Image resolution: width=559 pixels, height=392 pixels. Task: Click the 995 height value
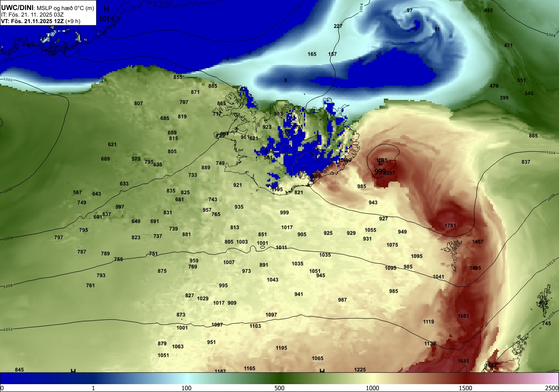tap(223, 285)
